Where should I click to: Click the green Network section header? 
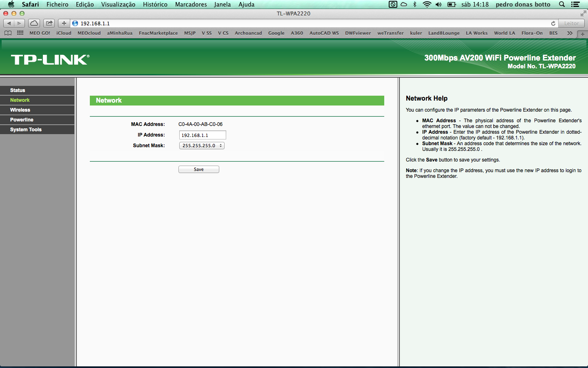[237, 101]
